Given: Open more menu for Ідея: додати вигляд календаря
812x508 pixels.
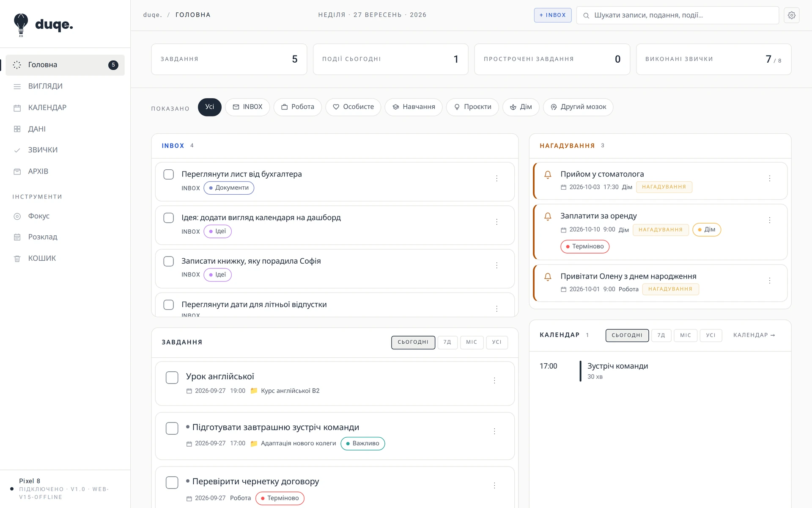Looking at the screenshot, I should pos(497,222).
